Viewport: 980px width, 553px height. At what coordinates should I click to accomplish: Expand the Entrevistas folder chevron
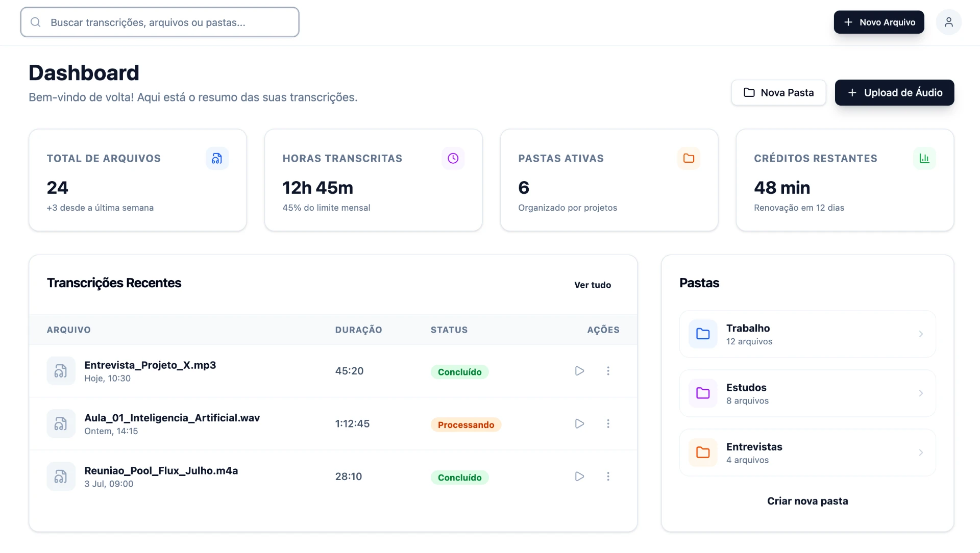pos(921,453)
